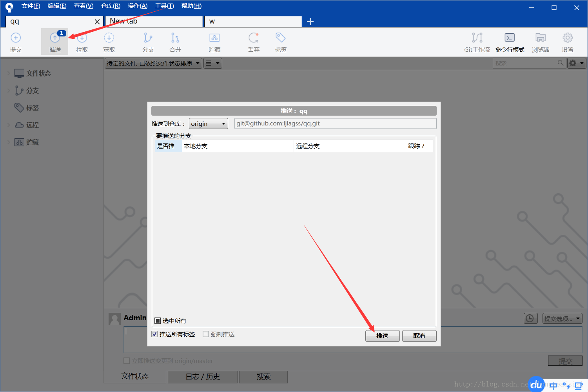The image size is (588, 392).
Task: Click the 本地分支 column header
Action: tap(238, 146)
